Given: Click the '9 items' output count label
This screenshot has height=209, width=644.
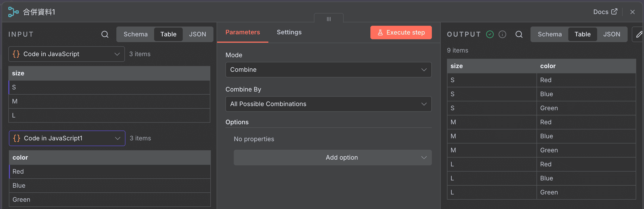Looking at the screenshot, I should (458, 50).
